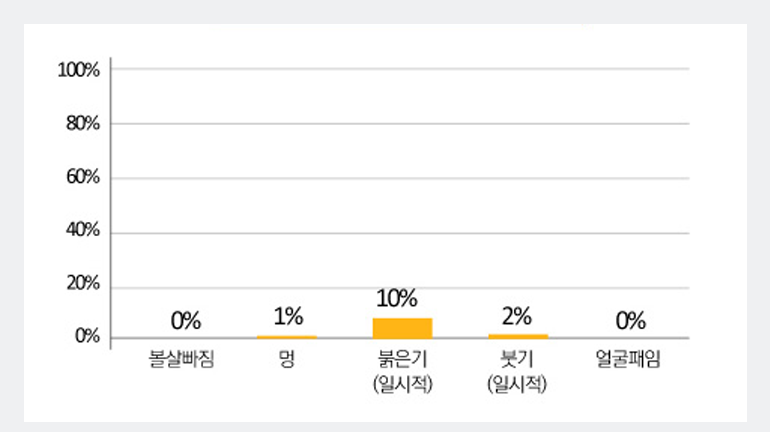Click the 80% y-axis label
Screen dimensions: 770x432
point(83,124)
